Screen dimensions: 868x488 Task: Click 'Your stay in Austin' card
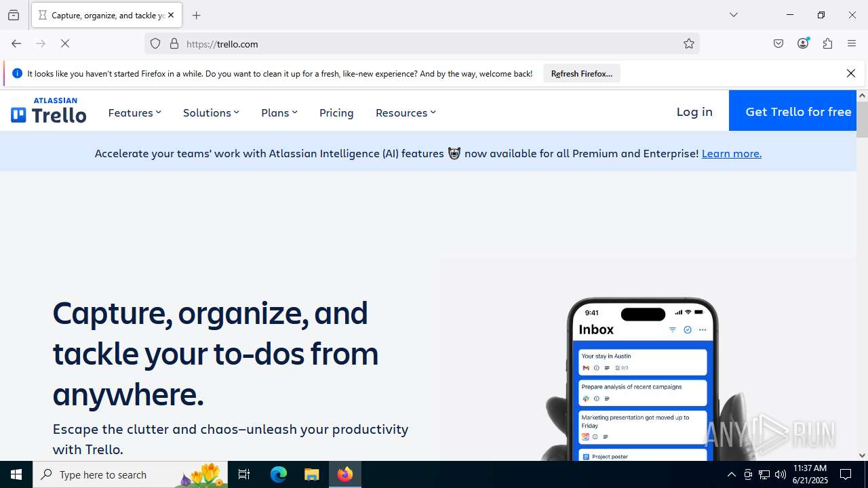[x=643, y=362]
